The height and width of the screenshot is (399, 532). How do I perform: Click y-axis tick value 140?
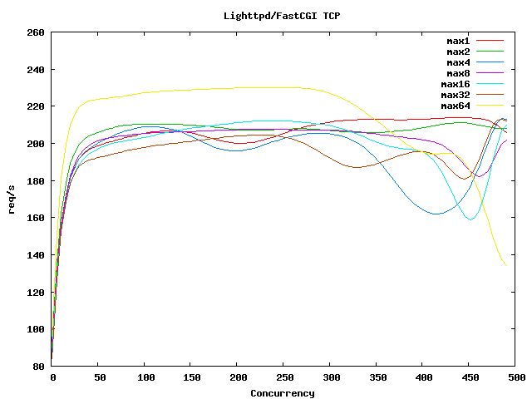[36, 255]
